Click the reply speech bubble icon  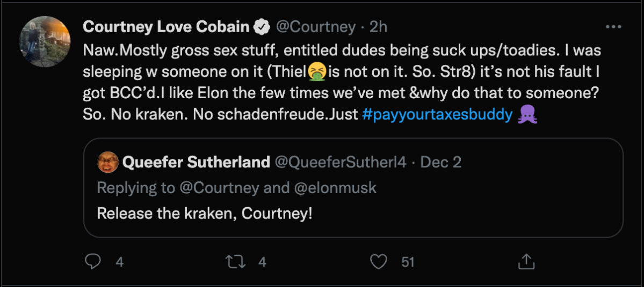[x=93, y=261]
